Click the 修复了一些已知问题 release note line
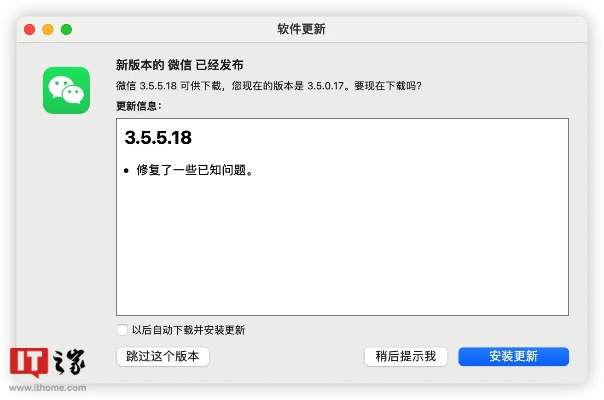This screenshot has width=604, height=400. pos(194,170)
